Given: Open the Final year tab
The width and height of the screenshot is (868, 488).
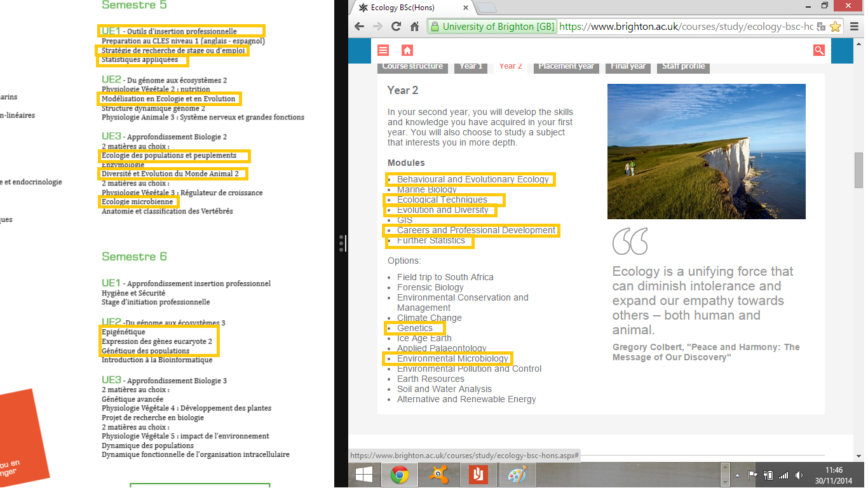Looking at the screenshot, I should point(628,66).
